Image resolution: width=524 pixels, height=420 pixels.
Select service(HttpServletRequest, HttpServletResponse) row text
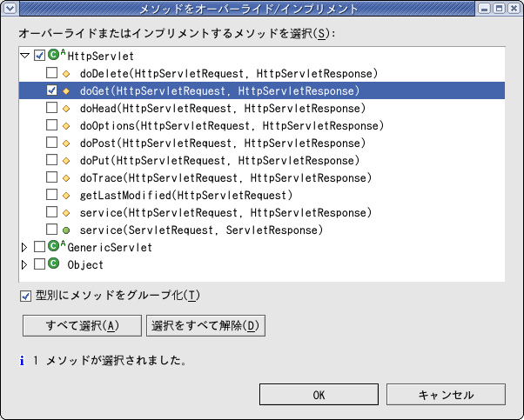pyautogui.click(x=226, y=212)
